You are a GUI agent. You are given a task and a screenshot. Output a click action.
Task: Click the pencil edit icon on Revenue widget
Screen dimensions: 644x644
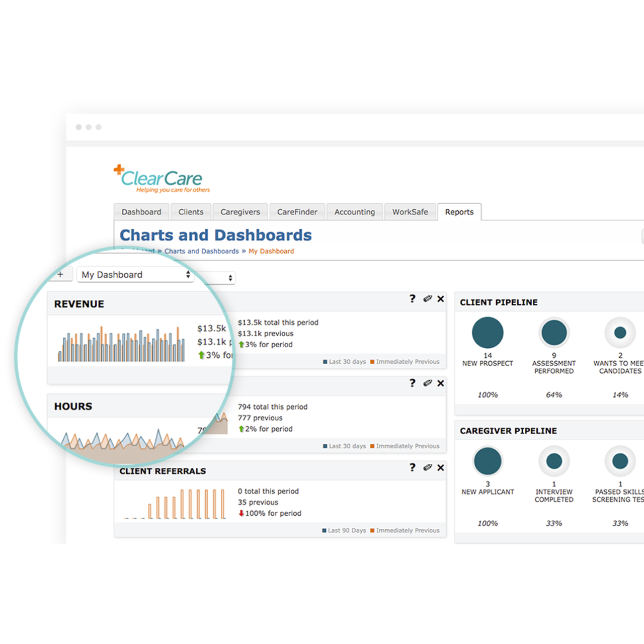tap(428, 298)
